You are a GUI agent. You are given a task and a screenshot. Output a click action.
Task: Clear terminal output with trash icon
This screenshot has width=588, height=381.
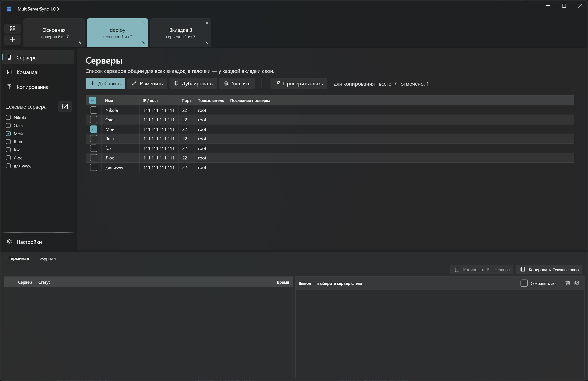(x=568, y=283)
